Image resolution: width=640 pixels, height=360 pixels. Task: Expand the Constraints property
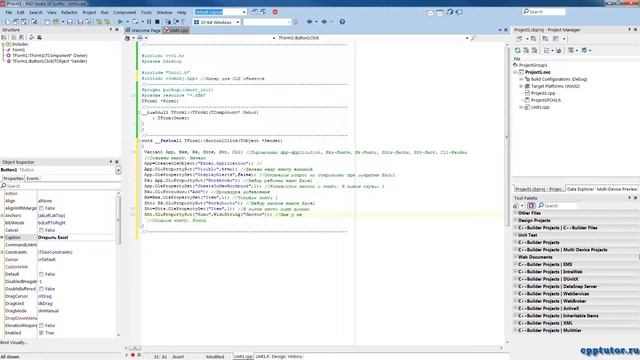[2, 252]
